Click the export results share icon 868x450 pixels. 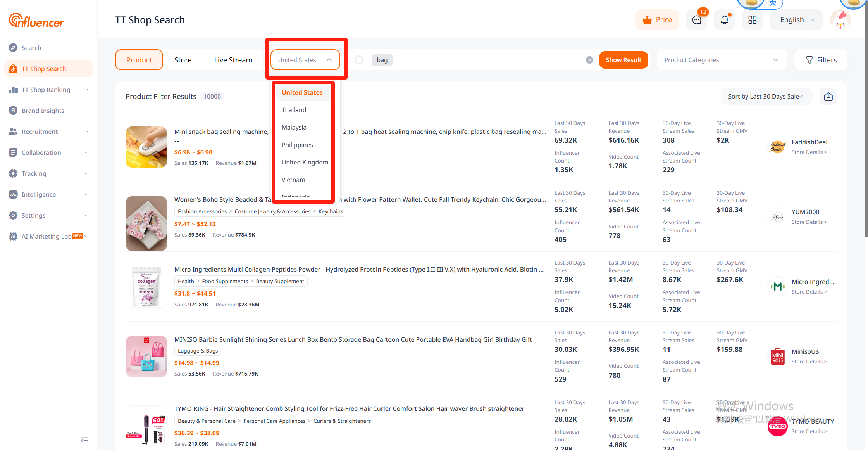(x=828, y=97)
